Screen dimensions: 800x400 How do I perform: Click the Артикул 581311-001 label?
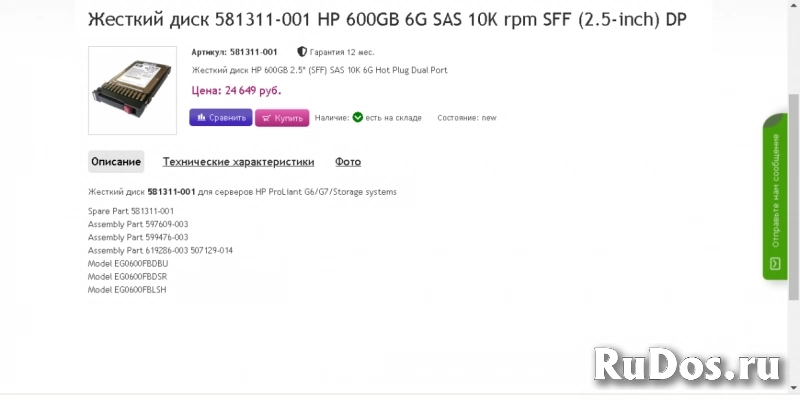(234, 51)
